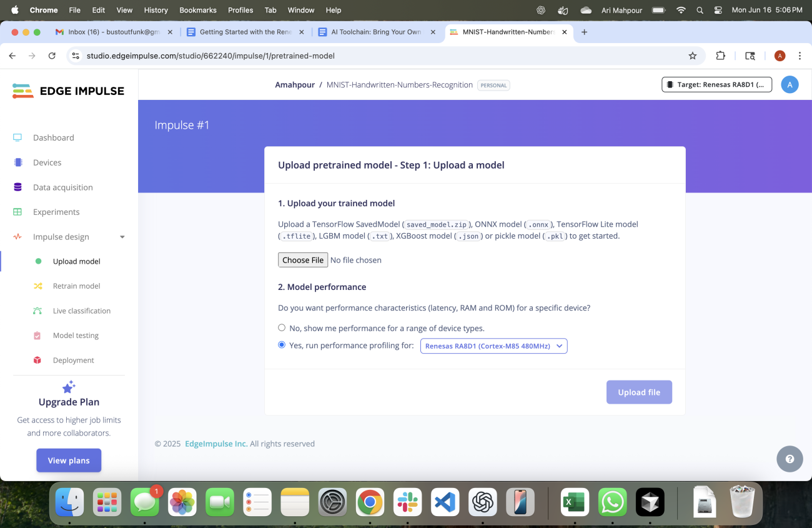Open a new browser tab
The height and width of the screenshot is (528, 812).
click(x=584, y=32)
